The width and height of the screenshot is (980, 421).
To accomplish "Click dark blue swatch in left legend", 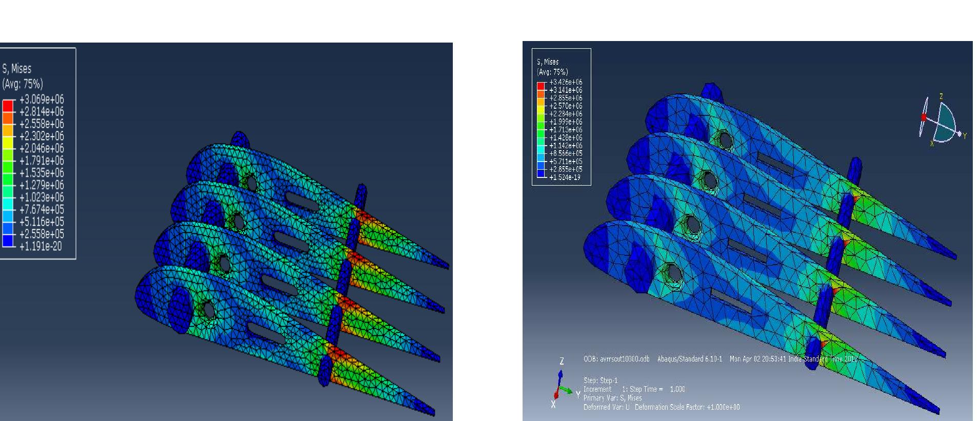I will click(x=8, y=240).
